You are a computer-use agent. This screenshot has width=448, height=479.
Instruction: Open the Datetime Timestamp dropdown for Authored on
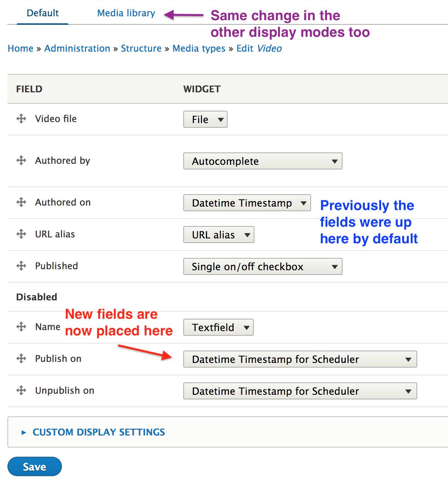click(x=247, y=203)
